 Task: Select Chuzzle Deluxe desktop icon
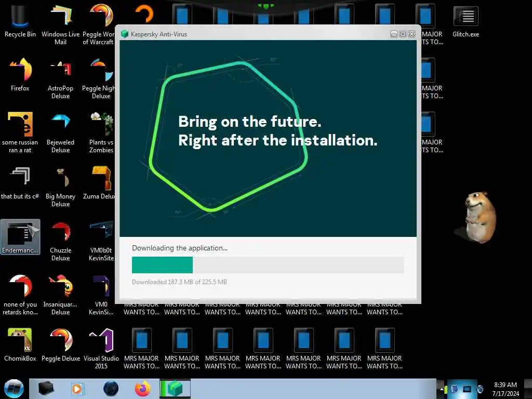click(x=60, y=241)
